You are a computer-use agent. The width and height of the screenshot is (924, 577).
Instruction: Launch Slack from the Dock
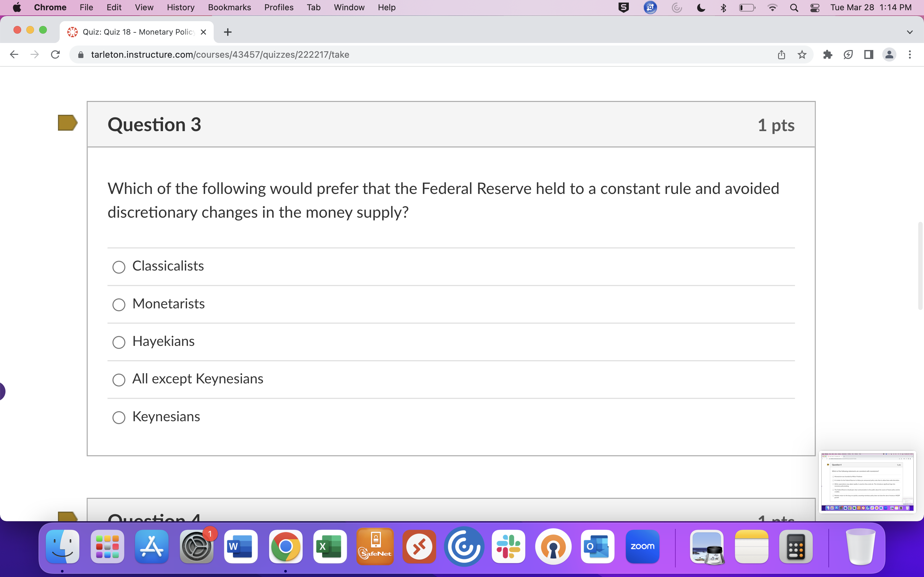tap(509, 547)
